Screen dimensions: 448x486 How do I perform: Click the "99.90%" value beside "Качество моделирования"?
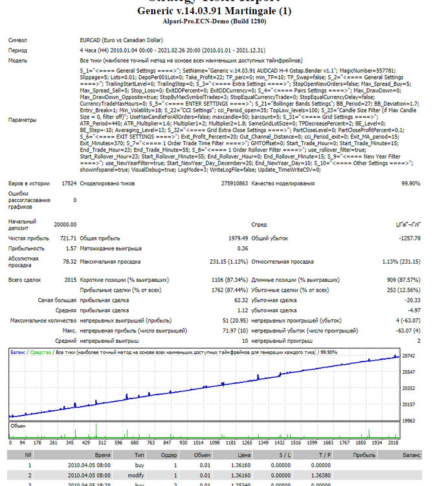(x=411, y=183)
